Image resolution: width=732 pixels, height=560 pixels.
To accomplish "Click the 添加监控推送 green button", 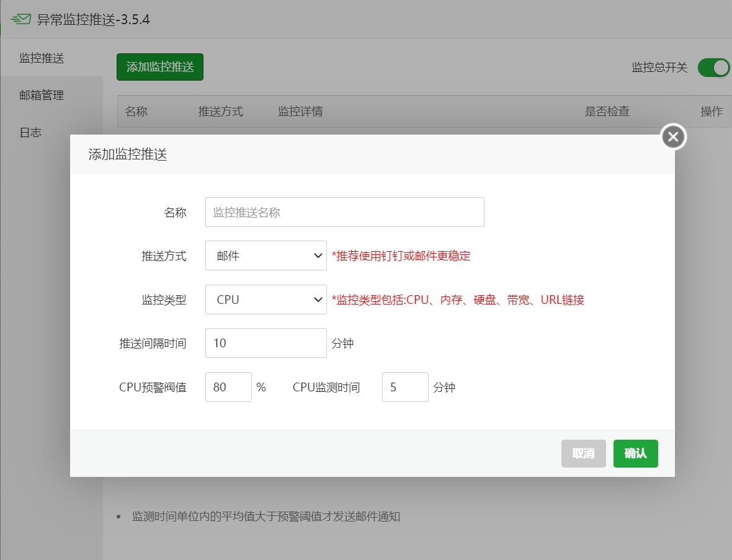I will coord(159,67).
